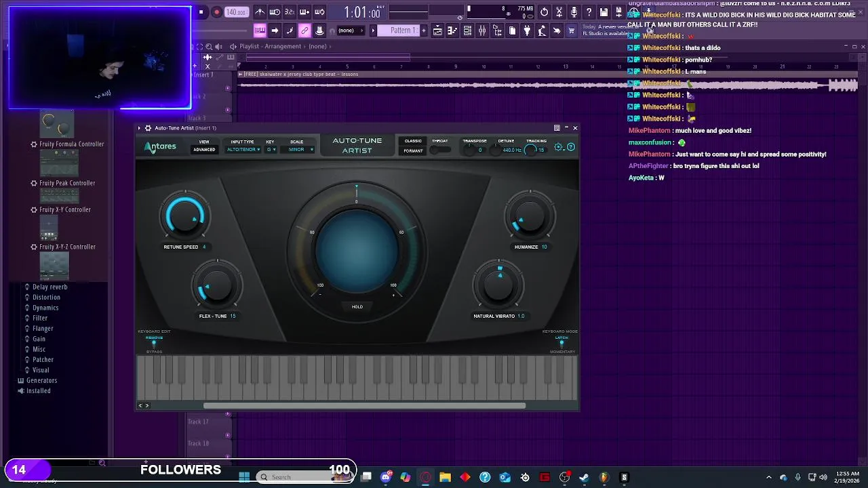
Task: Click the Transpose knob
Action: [x=469, y=150]
